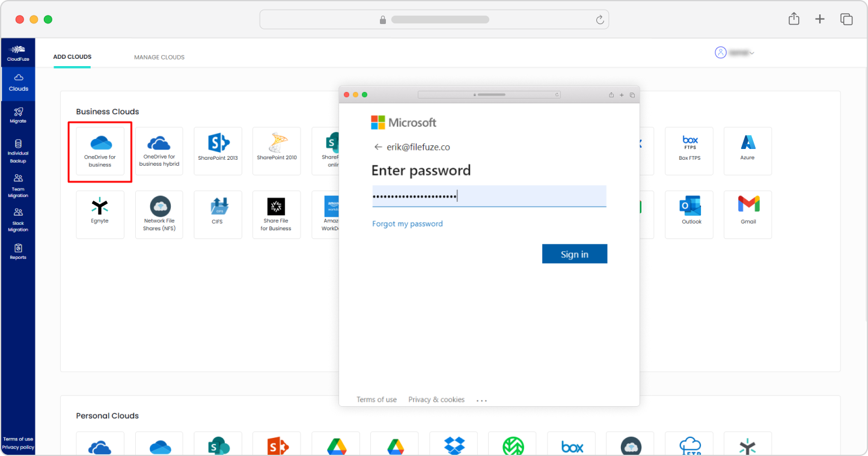Add the Gmail cloud

pyautogui.click(x=748, y=214)
